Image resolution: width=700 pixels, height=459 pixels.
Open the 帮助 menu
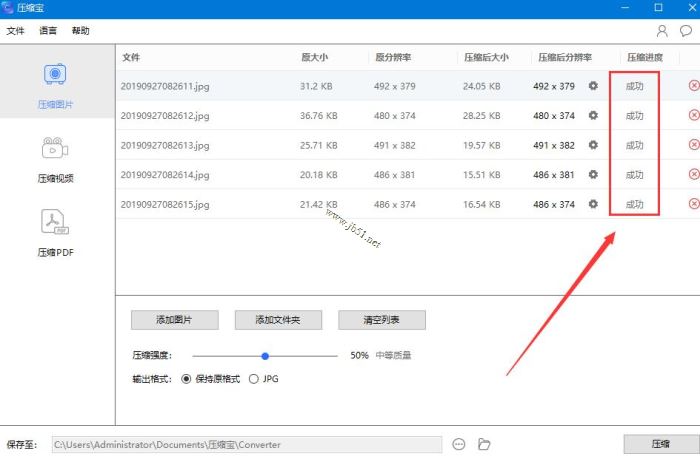click(80, 31)
